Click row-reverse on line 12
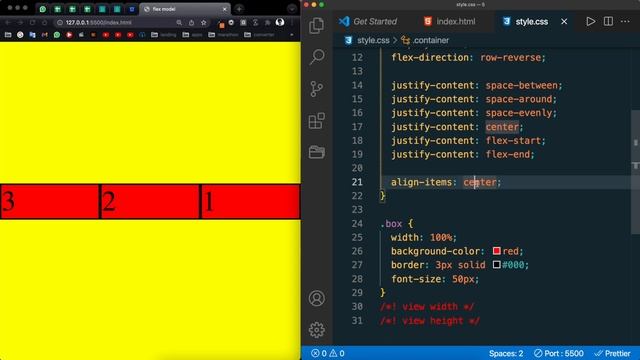The width and height of the screenshot is (640, 360). (510, 58)
